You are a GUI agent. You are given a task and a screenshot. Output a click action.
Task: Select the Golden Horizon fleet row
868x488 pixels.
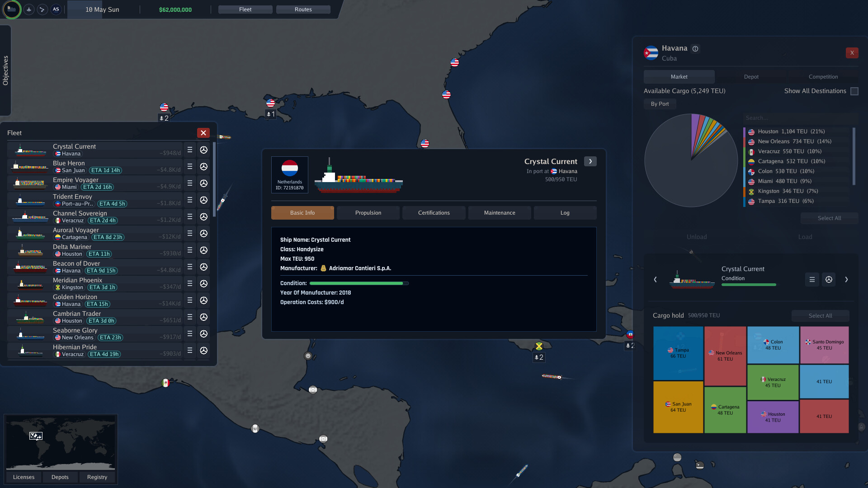tap(95, 300)
